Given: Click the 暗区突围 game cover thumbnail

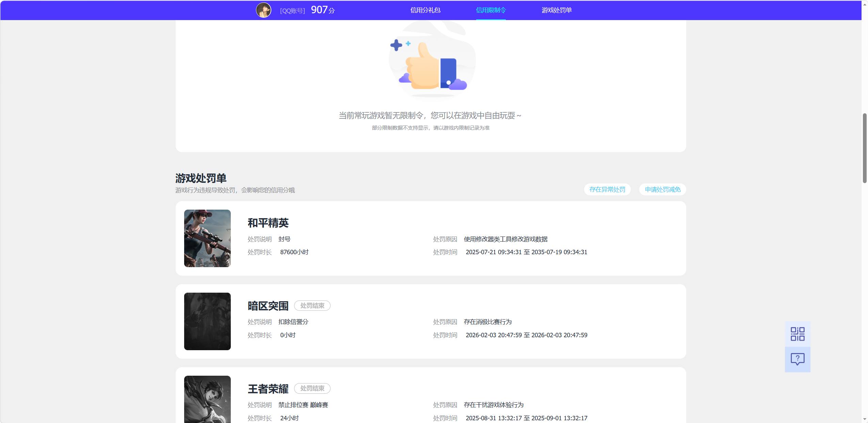Looking at the screenshot, I should tap(207, 321).
